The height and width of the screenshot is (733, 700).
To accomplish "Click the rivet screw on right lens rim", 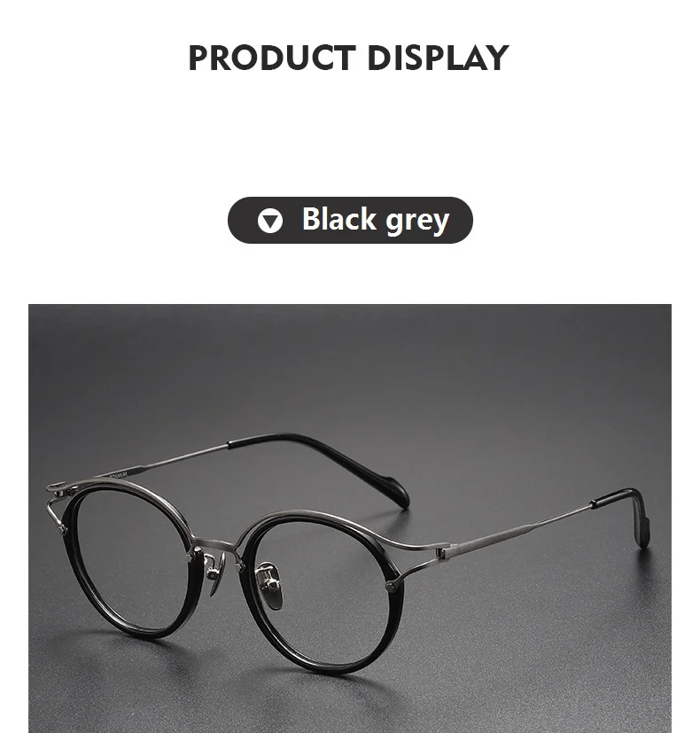I will tap(391, 584).
